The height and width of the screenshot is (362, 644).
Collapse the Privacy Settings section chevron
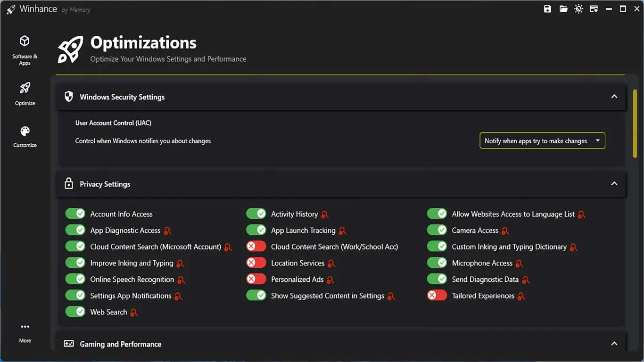tap(614, 184)
